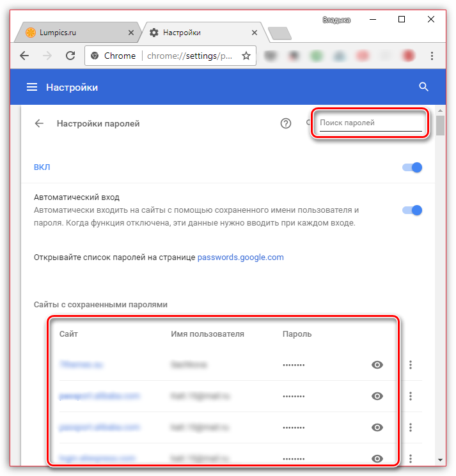The width and height of the screenshot is (456, 476).
Task: Click Сайты с сохраненными паролями heading
Action: point(100,305)
